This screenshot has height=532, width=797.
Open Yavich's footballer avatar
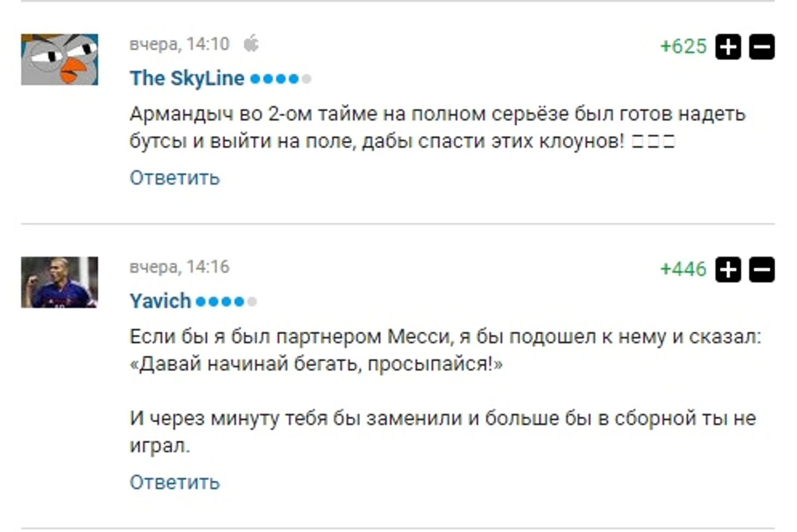coord(60,282)
